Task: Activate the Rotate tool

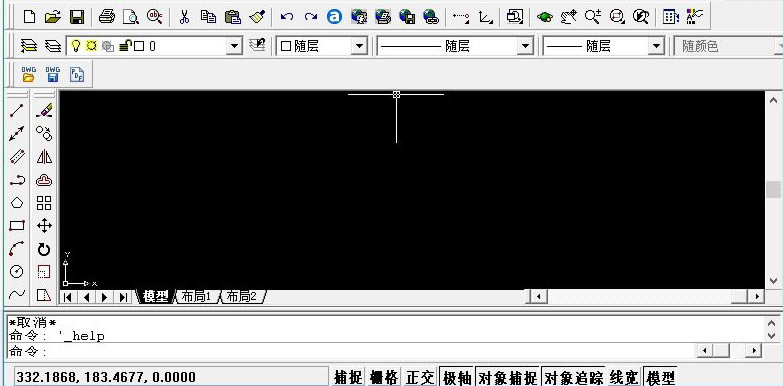Action: (x=44, y=249)
